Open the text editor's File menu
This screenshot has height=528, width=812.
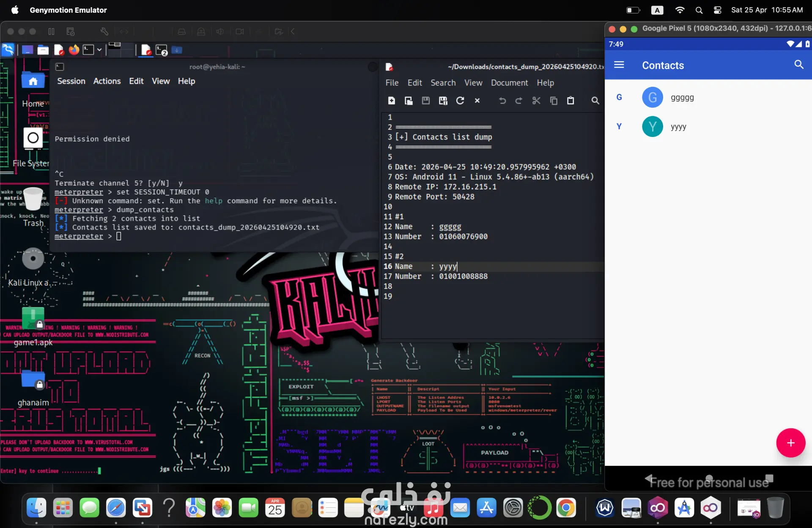pos(392,83)
